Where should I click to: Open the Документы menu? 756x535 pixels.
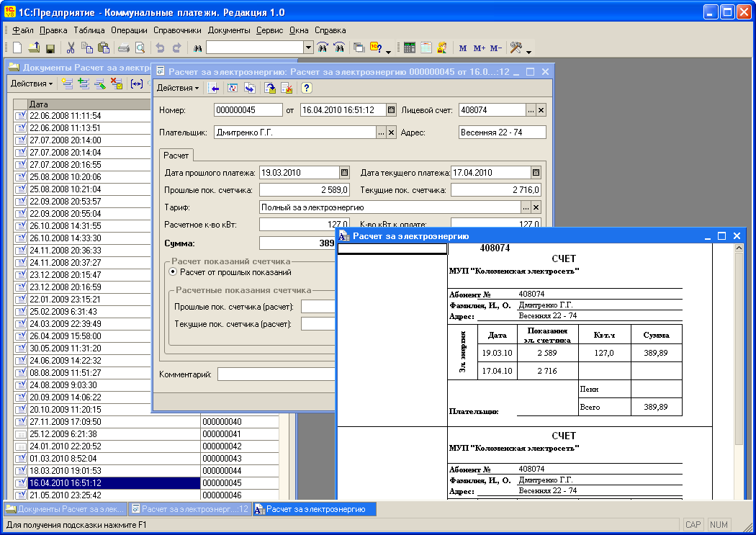[229, 30]
